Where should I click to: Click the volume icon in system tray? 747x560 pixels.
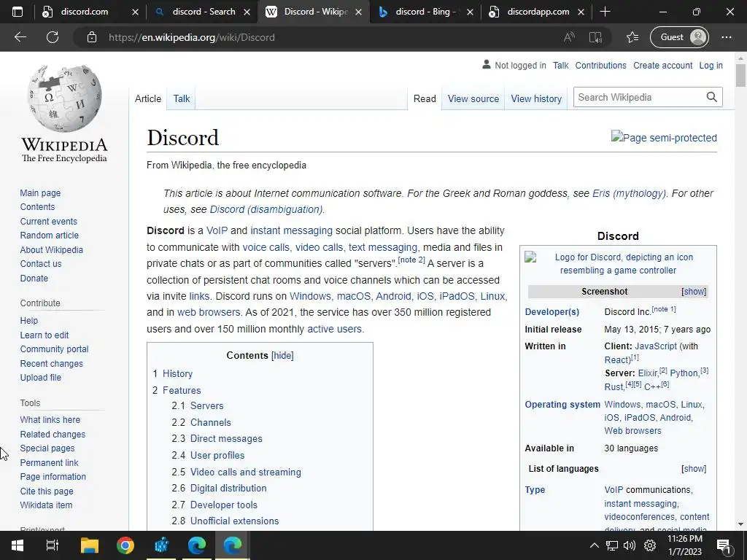click(630, 545)
